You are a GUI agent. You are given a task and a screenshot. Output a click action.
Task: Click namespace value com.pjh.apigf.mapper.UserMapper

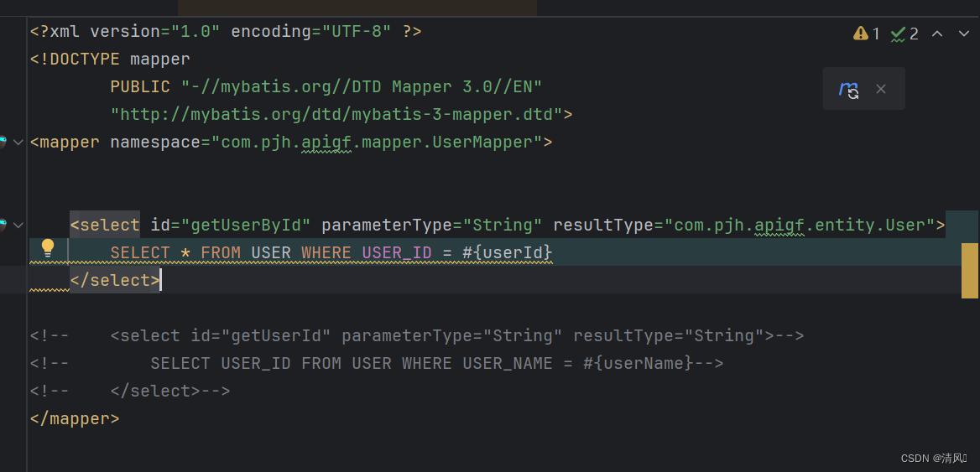point(376,143)
